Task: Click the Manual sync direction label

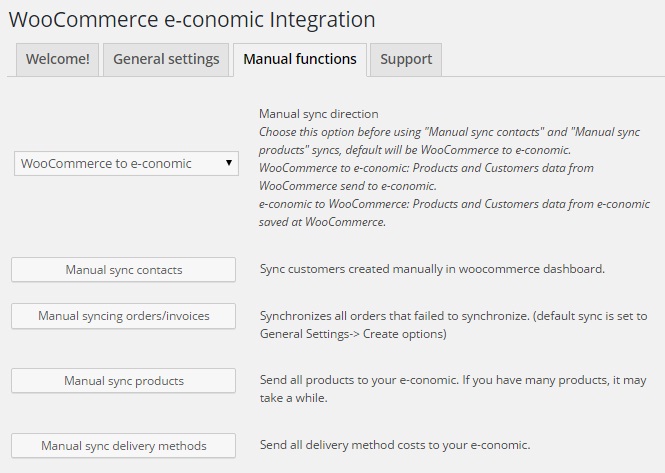Action: point(319,114)
